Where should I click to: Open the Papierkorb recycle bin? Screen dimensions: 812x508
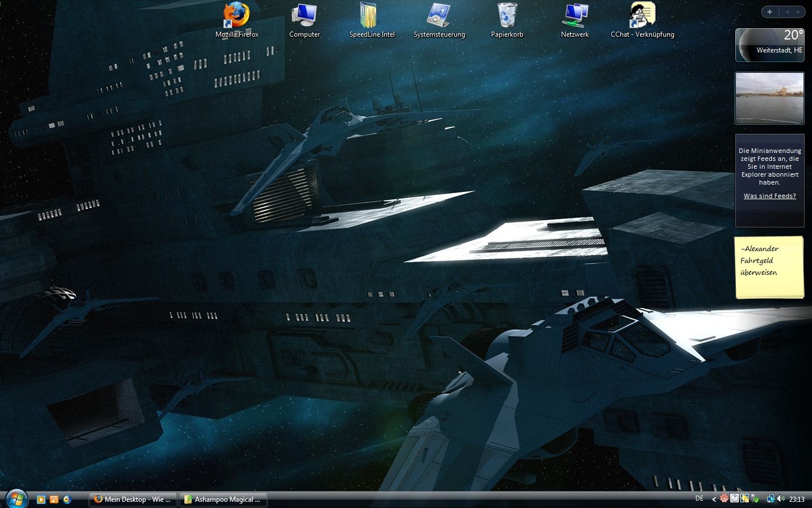pos(507,16)
